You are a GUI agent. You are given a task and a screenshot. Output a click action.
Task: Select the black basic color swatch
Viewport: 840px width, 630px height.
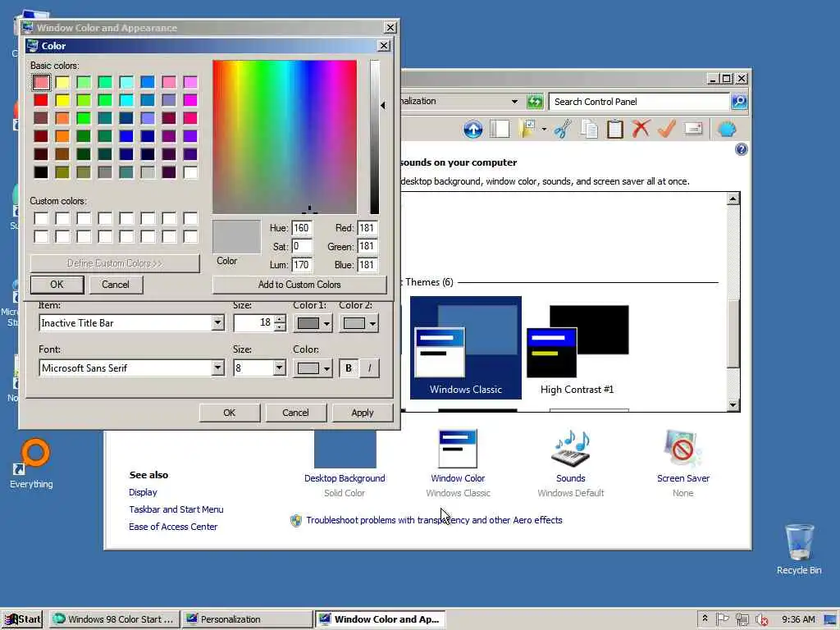41,172
